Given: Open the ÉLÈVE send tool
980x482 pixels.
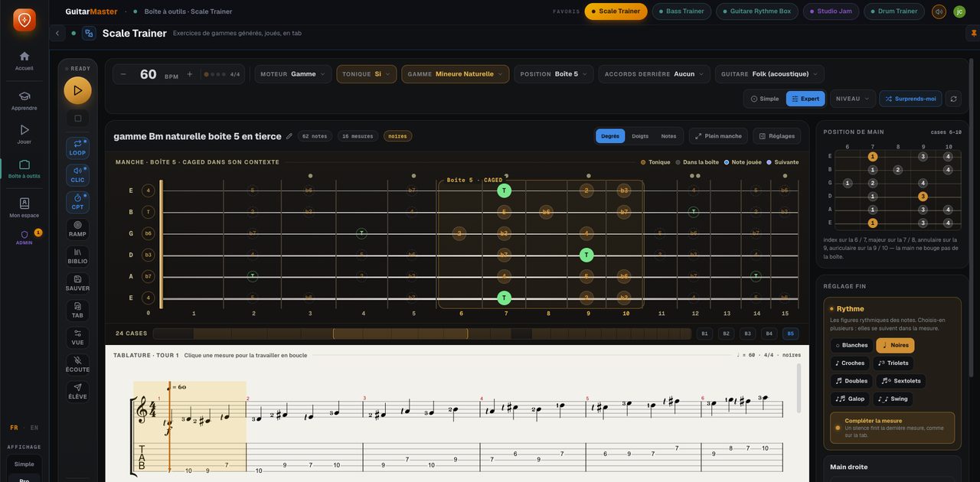Looking at the screenshot, I should [77, 392].
